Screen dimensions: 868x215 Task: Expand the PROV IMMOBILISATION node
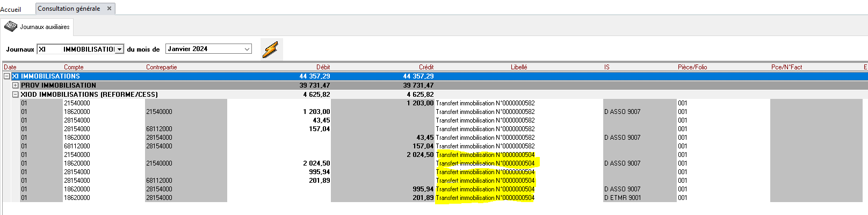coord(16,85)
